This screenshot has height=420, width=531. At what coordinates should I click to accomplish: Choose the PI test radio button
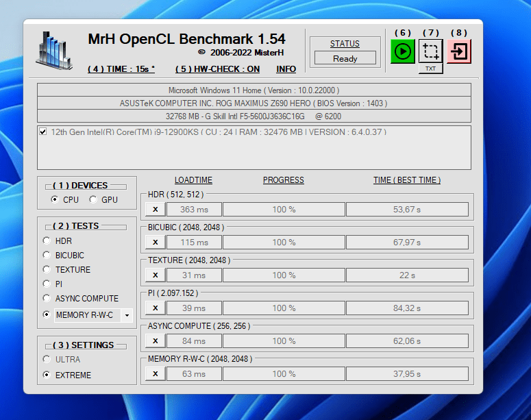(47, 284)
